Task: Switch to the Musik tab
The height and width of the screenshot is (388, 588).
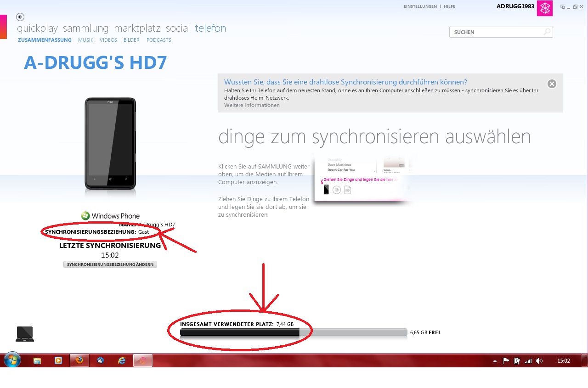Action: click(85, 40)
